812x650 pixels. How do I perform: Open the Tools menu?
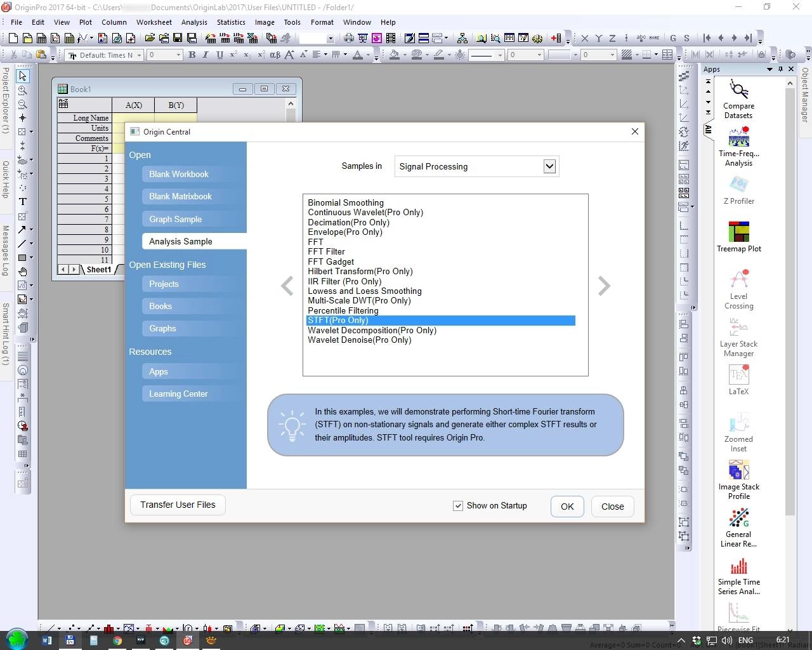pos(292,22)
